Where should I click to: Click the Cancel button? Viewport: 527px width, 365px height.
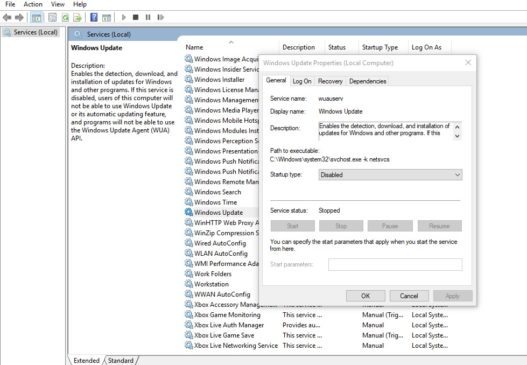[409, 296]
